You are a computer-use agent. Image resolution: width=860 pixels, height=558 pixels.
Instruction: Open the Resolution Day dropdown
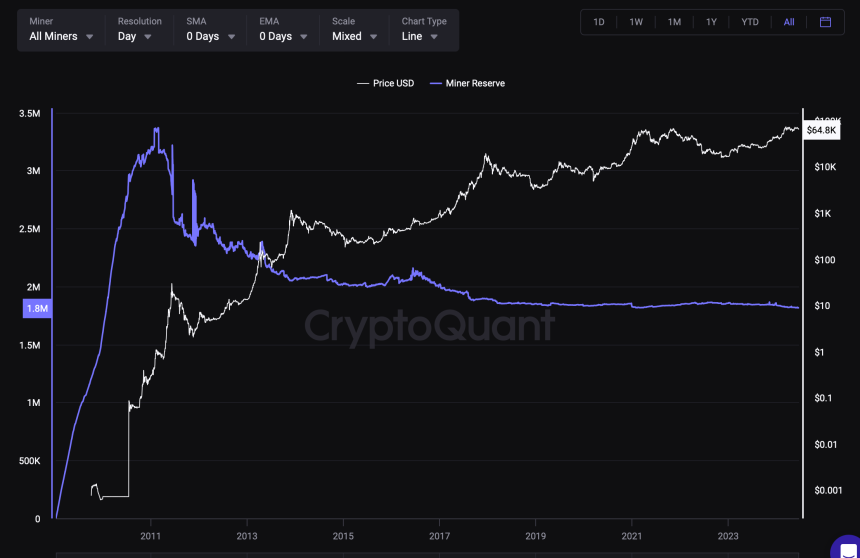click(x=135, y=36)
